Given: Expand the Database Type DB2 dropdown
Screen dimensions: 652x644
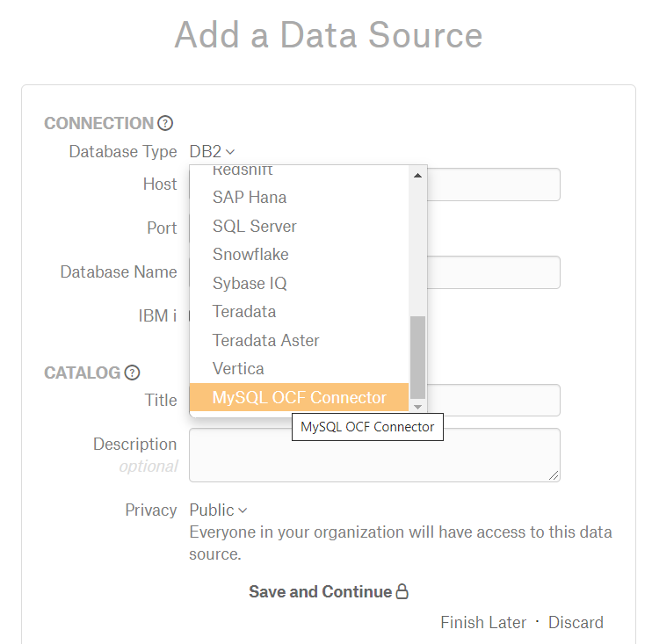Looking at the screenshot, I should click(212, 152).
